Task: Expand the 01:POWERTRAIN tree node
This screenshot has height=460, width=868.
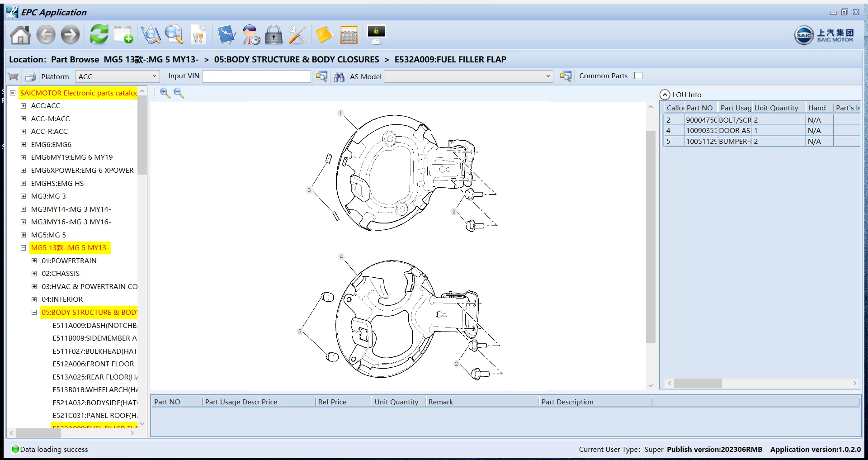Action: [34, 261]
